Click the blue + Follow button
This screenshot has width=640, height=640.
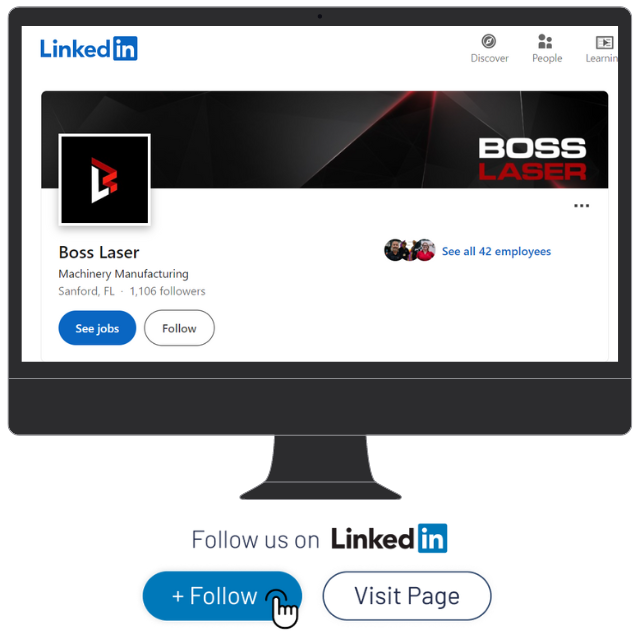tap(222, 596)
